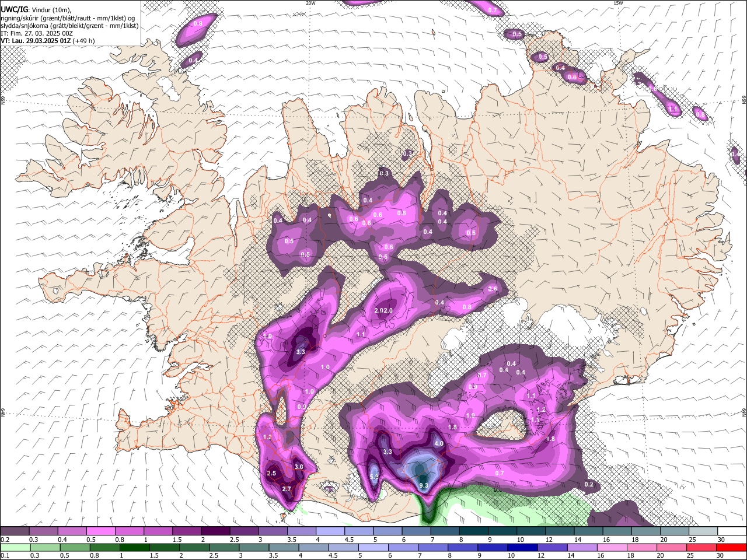Click the 0.2 value near southeast coast
This screenshot has height=560, width=747.
click(589, 484)
